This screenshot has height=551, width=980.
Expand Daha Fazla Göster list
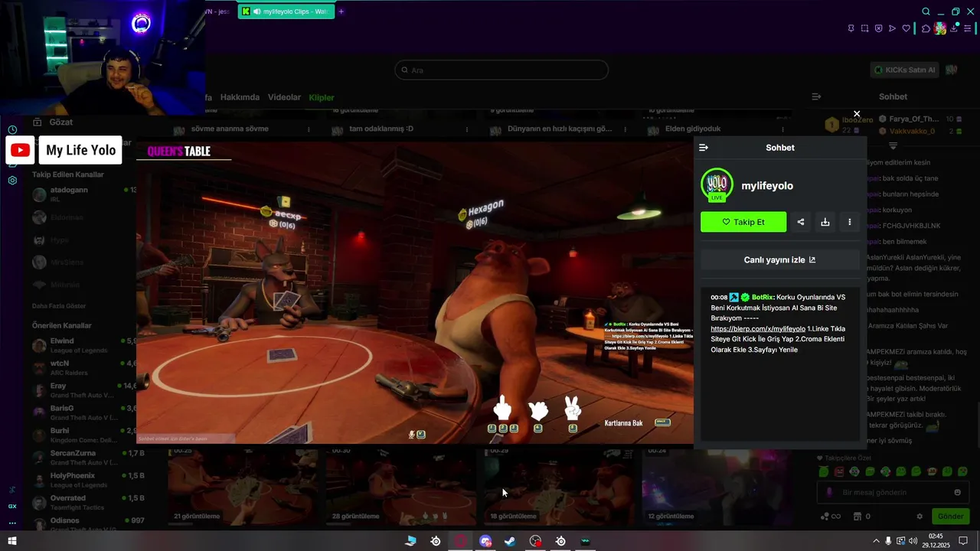59,306
